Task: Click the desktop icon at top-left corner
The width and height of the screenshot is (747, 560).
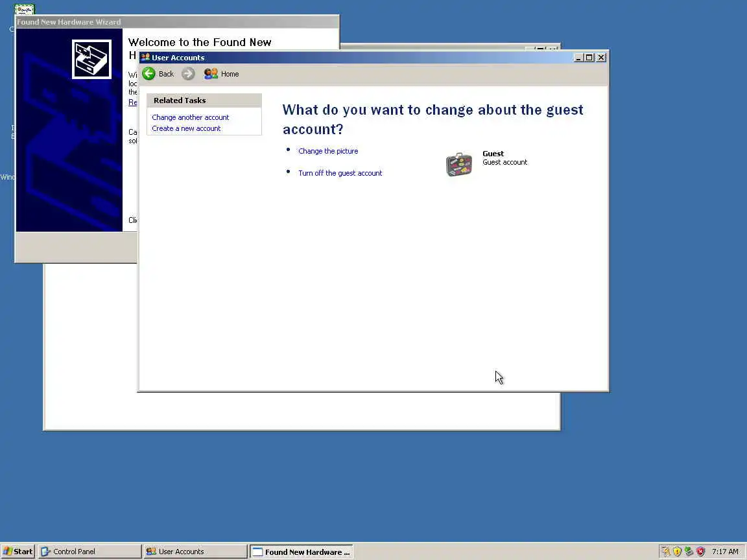Action: (24, 8)
